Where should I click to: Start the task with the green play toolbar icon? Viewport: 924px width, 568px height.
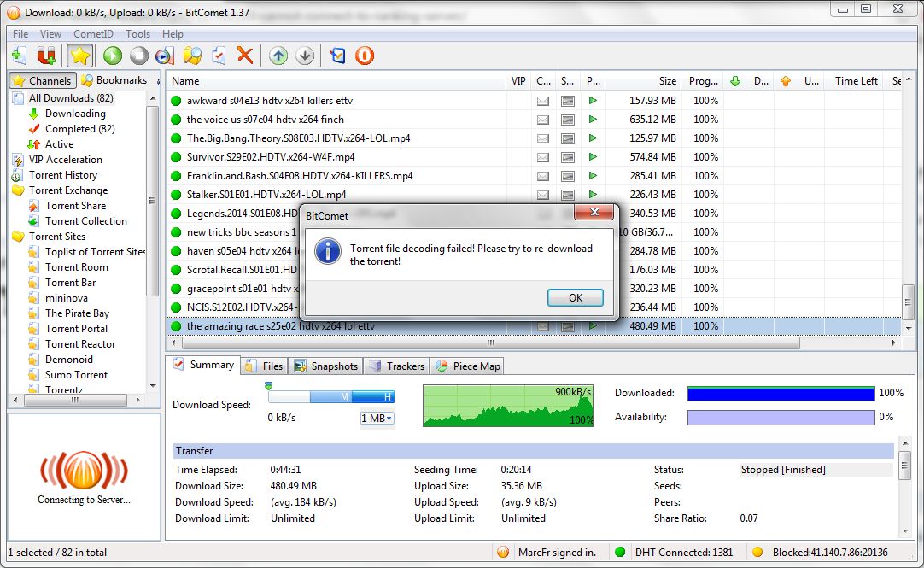[113, 56]
